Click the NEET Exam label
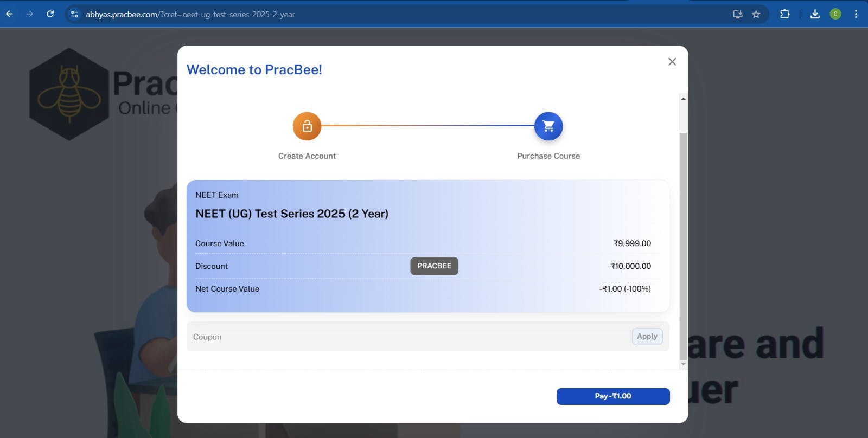 coord(217,195)
